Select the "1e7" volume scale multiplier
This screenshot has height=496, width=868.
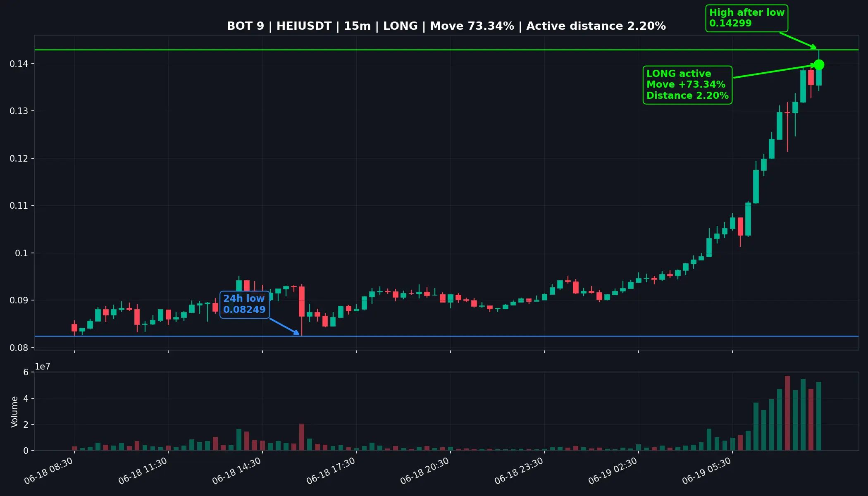(43, 367)
